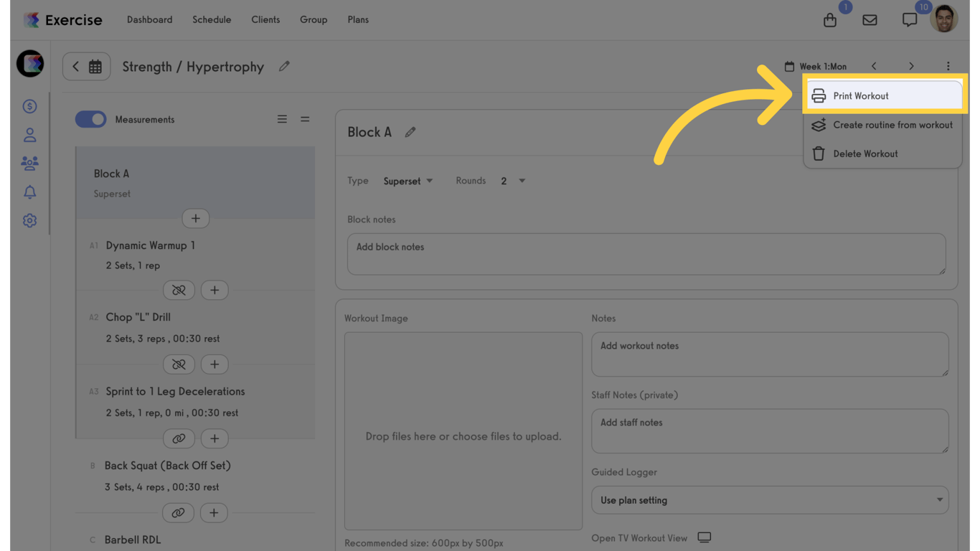Viewport: 980px width, 551px height.
Task: Open the shopping bag icon
Action: pyautogui.click(x=830, y=20)
